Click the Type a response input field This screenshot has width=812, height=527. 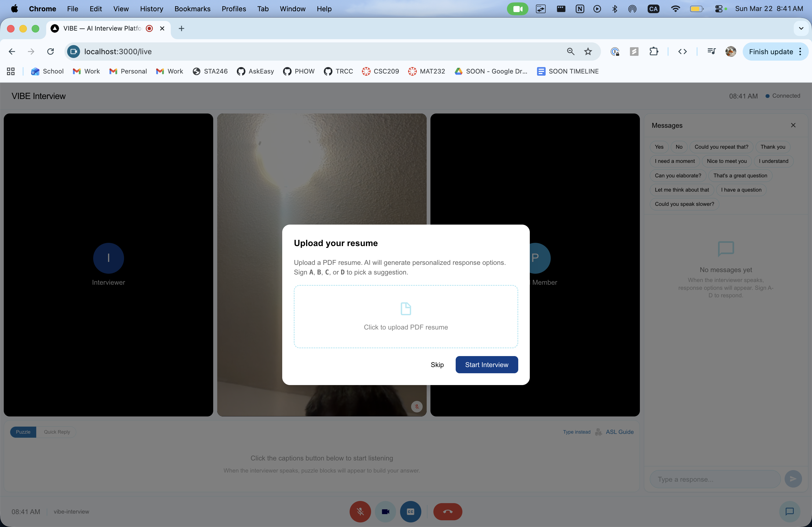pyautogui.click(x=715, y=479)
